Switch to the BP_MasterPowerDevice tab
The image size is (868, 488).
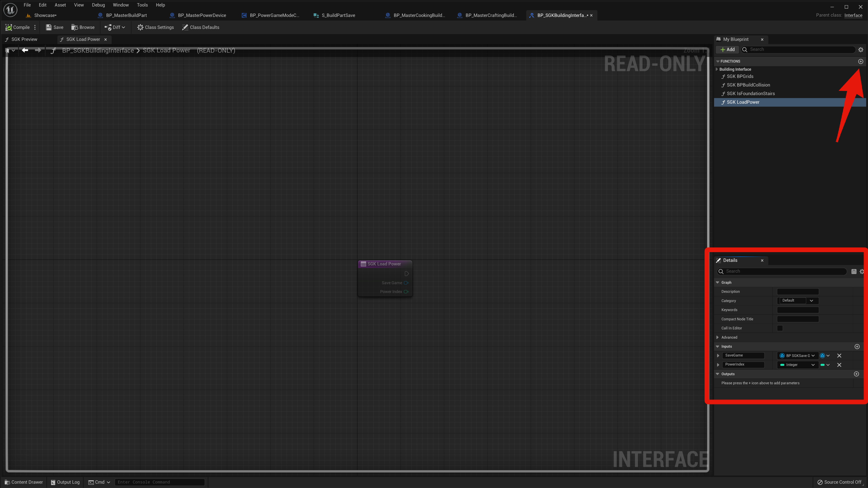201,15
